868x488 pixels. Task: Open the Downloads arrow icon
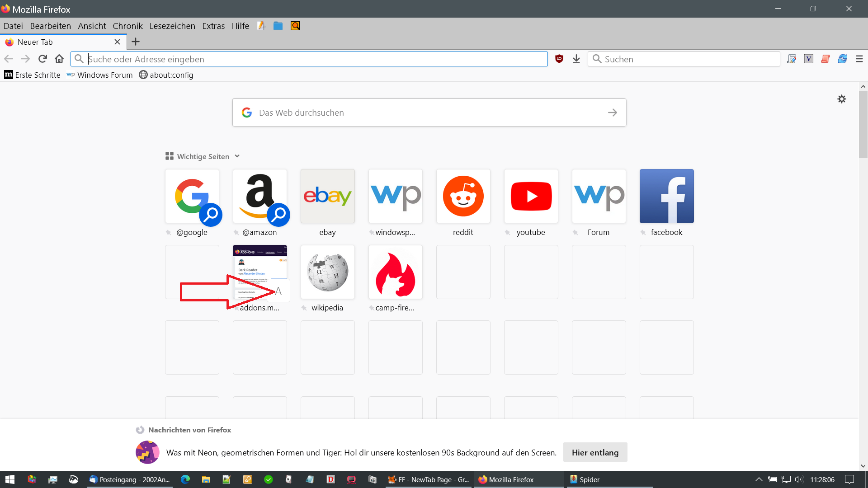click(x=576, y=59)
